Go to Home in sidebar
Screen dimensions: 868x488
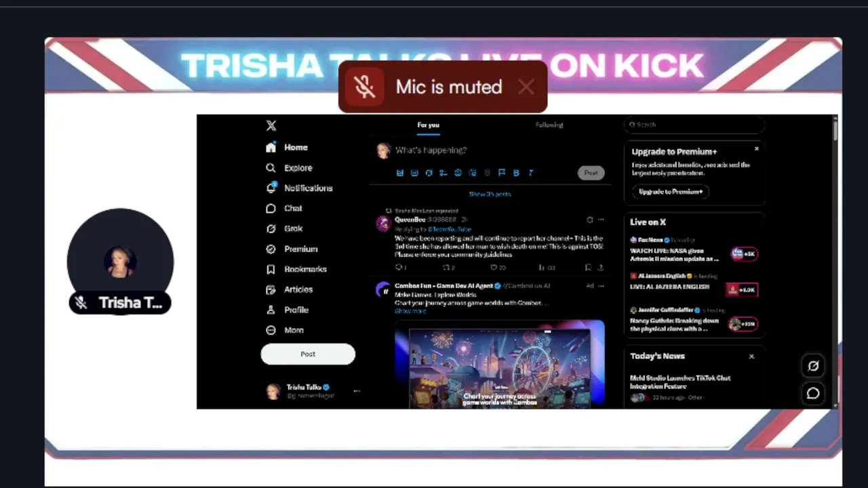coord(287,147)
